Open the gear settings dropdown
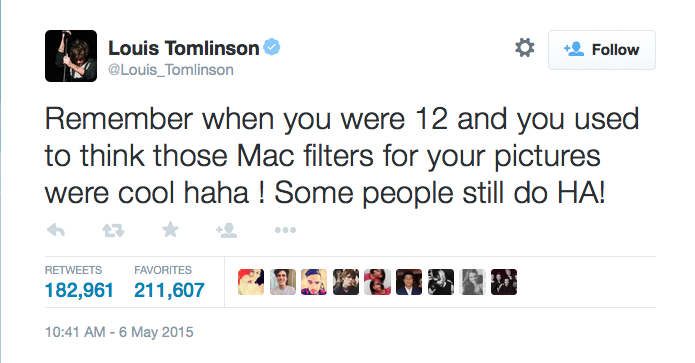 [525, 47]
